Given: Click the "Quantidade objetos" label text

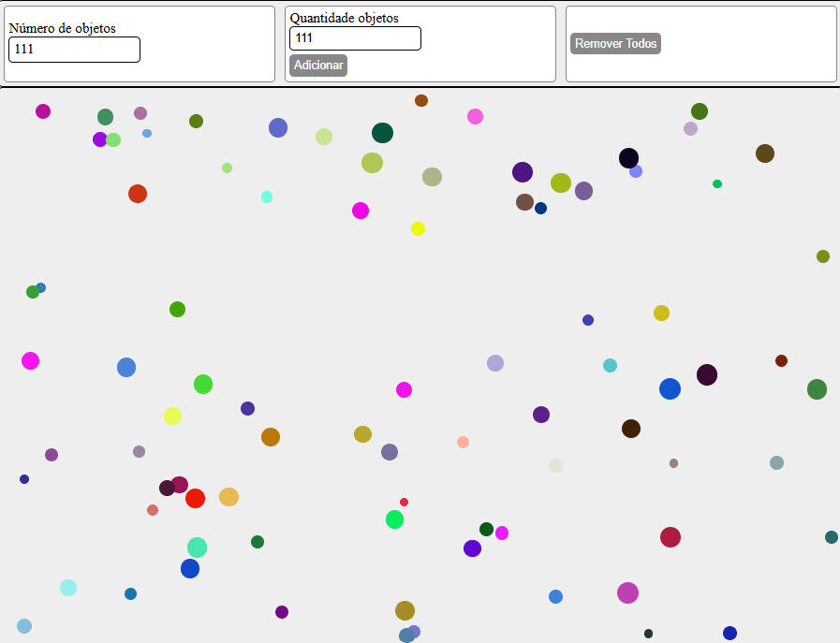Looking at the screenshot, I should click(344, 18).
